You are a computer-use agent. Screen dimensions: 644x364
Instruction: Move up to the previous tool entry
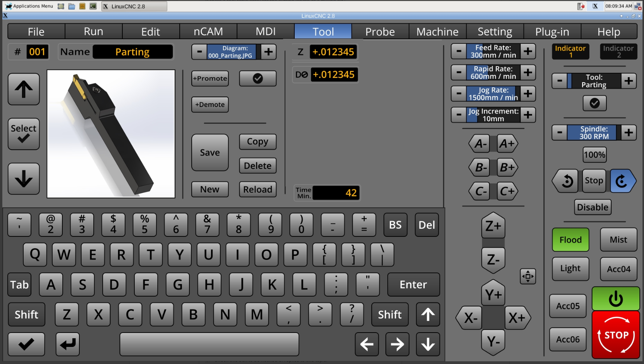[x=24, y=89]
